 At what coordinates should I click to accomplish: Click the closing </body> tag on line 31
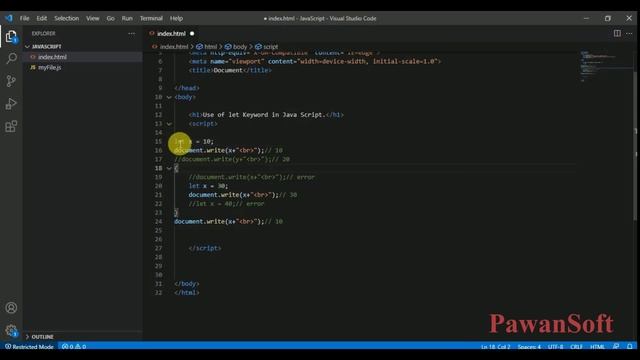[x=187, y=284]
